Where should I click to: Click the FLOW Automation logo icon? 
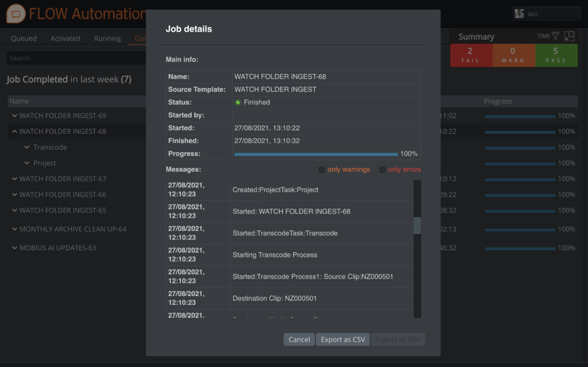pos(16,14)
